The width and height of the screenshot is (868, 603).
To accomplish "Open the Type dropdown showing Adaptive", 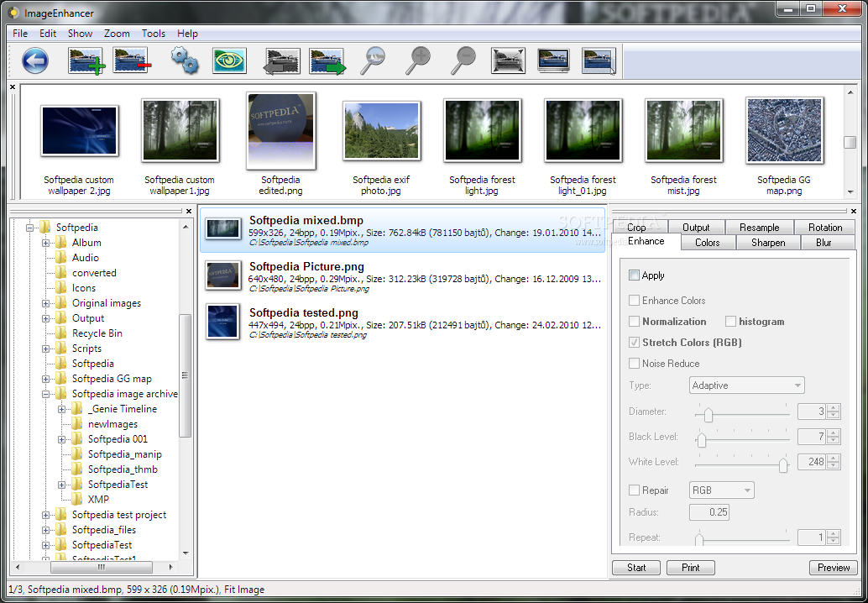I will tap(747, 385).
